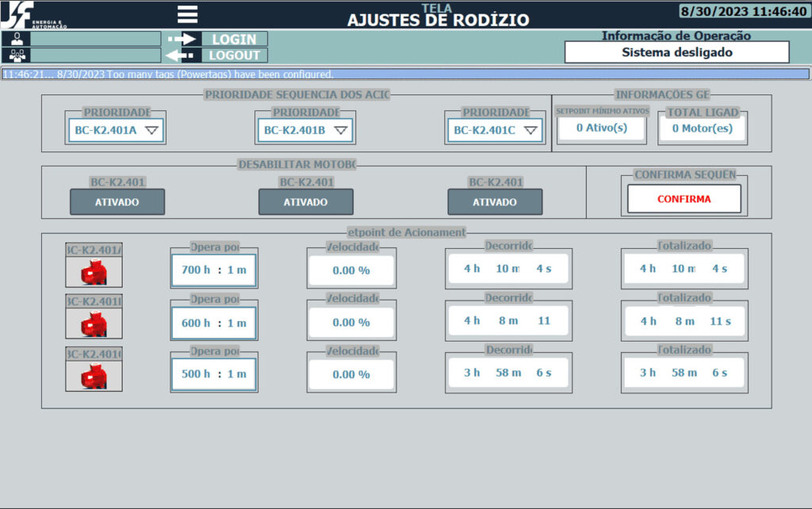Select the 500 h operating time field
The height and width of the screenshot is (509, 812).
coord(214,374)
